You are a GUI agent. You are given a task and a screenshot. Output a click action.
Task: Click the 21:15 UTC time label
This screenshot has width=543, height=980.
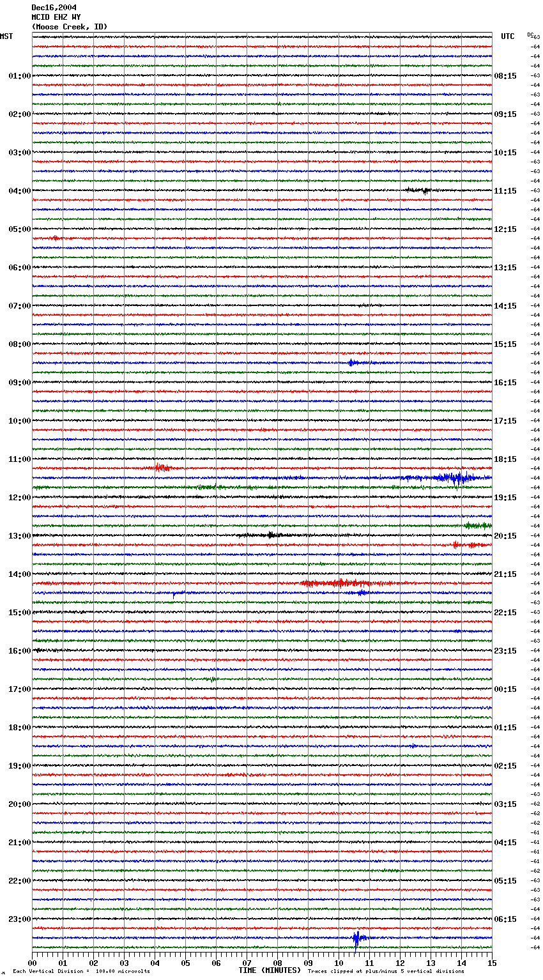pos(505,574)
